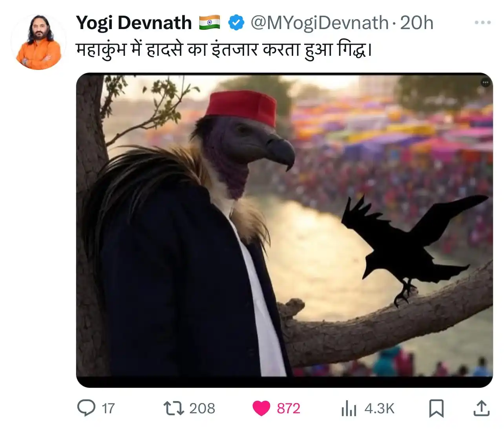This screenshot has width=504, height=429.
Task: Tap the retweet icon showing 208
Action: click(173, 408)
